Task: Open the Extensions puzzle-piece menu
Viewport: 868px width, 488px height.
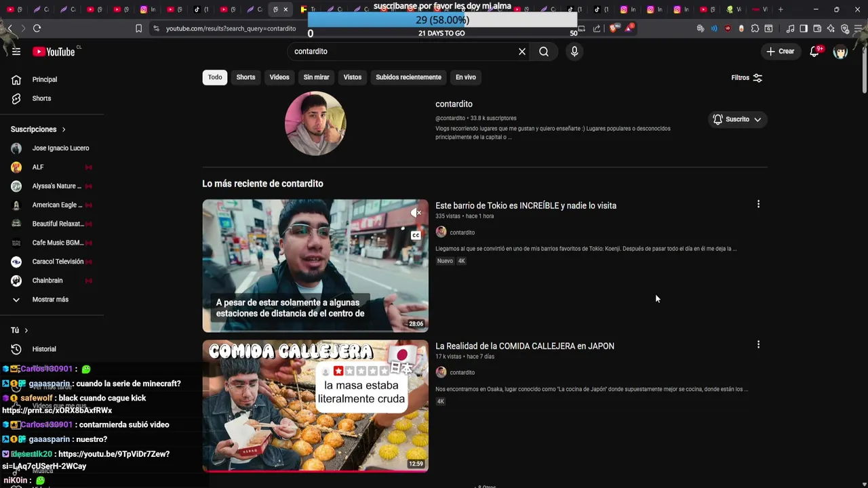Action: (x=755, y=28)
